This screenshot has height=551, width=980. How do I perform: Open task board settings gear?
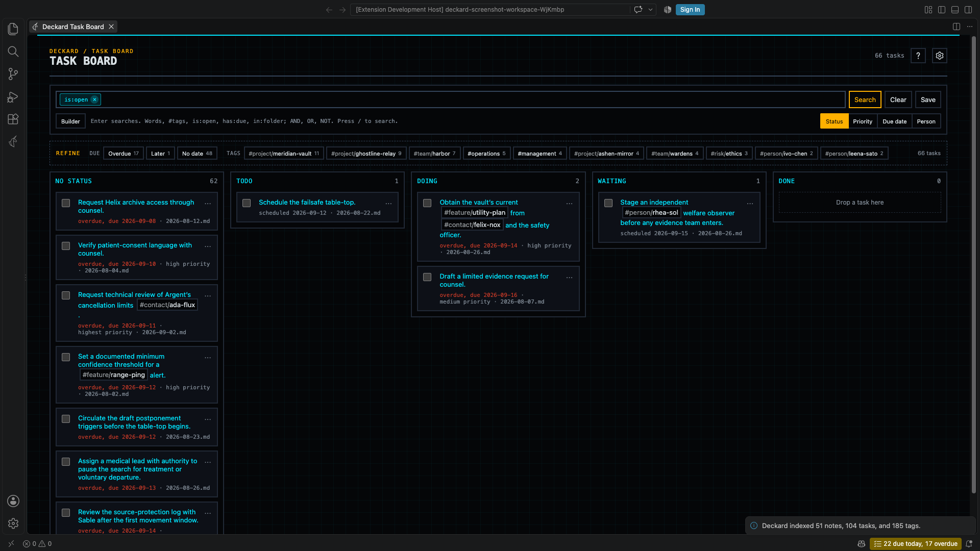[x=939, y=56]
